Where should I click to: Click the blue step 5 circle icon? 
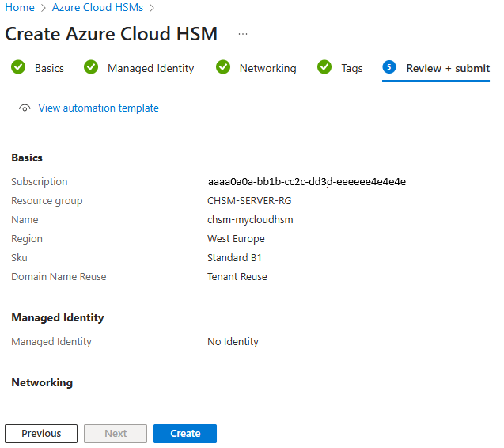click(389, 68)
